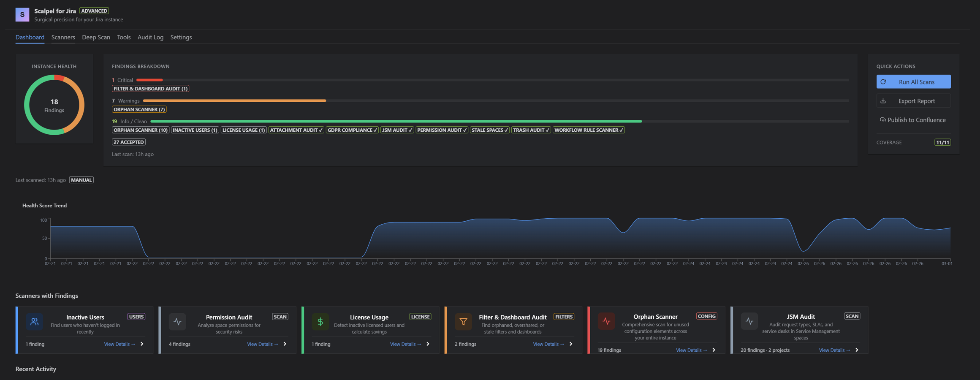Open the Settings tab
Image resolution: width=980 pixels, height=380 pixels.
click(x=181, y=37)
